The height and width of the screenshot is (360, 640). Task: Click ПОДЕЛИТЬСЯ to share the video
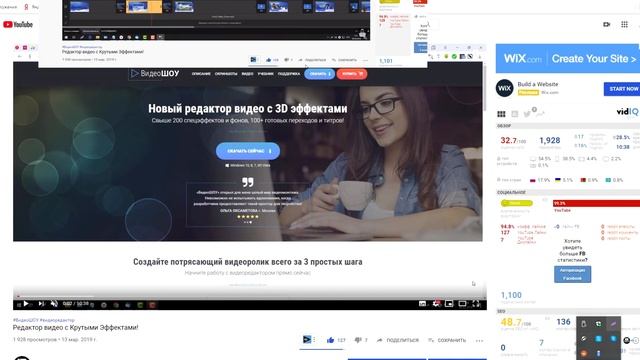398,340
